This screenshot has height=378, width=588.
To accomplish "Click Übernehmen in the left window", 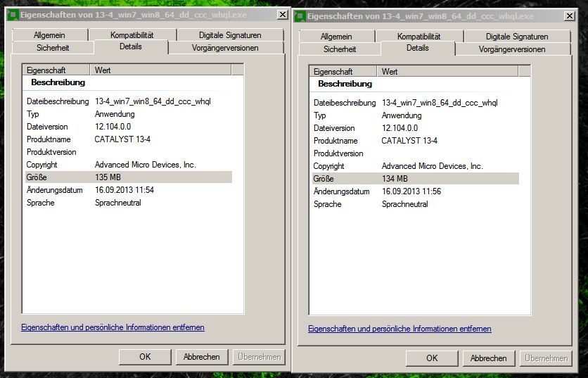I will pos(259,357).
